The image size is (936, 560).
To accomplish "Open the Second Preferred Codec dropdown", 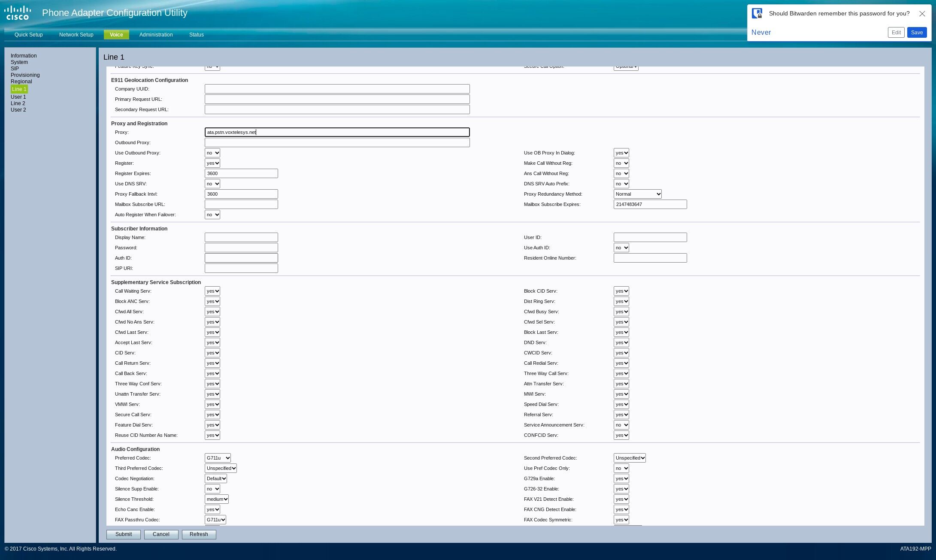I will coord(630,458).
